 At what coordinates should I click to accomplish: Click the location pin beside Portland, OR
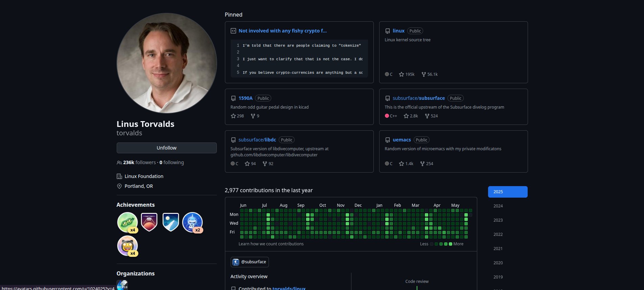[119, 186]
